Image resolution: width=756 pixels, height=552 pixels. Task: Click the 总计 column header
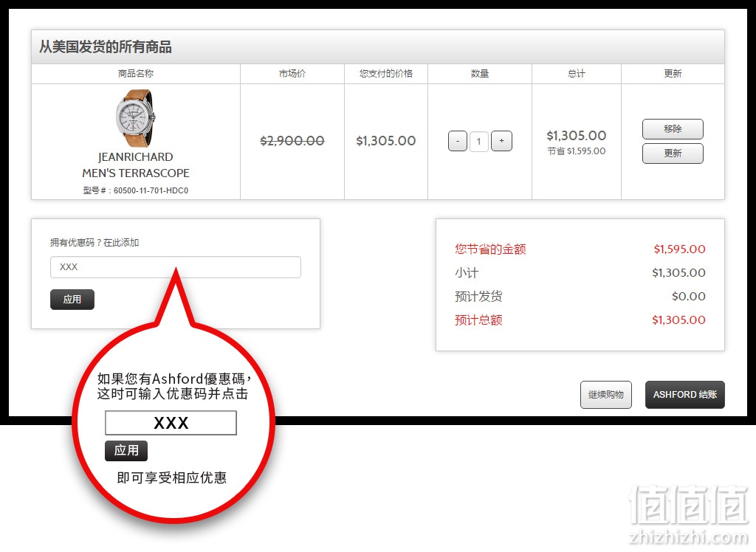(x=576, y=73)
